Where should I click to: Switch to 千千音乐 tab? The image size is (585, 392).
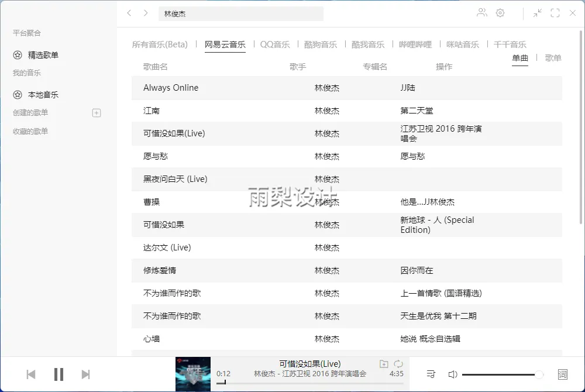(x=510, y=44)
